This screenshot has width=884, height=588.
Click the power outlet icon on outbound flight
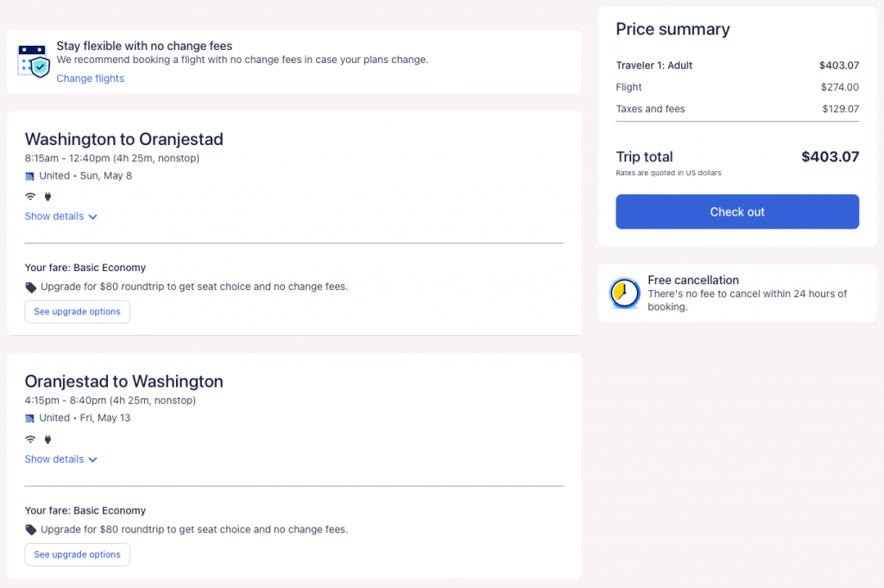pyautogui.click(x=47, y=196)
